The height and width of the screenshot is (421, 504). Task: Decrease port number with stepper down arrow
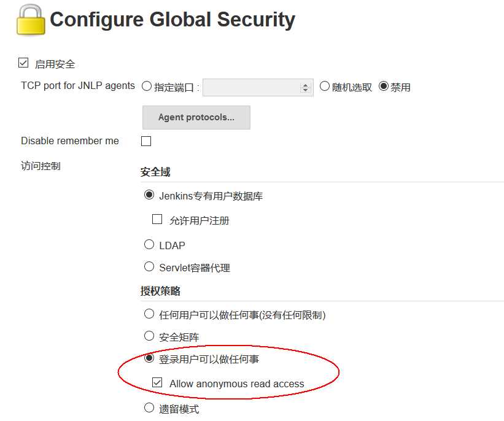coord(306,91)
